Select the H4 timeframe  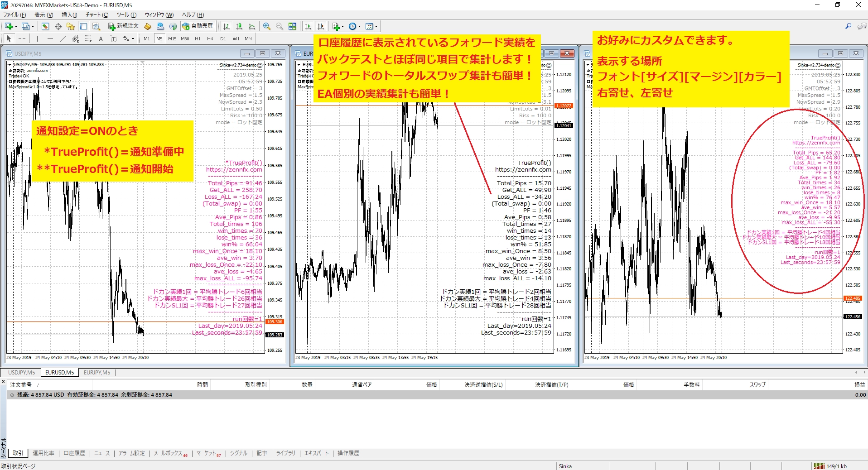[x=210, y=38]
